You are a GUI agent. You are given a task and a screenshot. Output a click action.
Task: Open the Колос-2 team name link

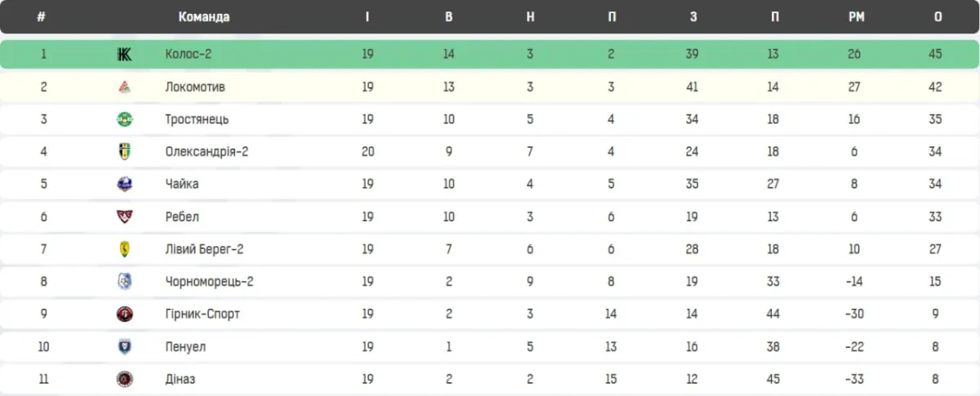click(189, 55)
